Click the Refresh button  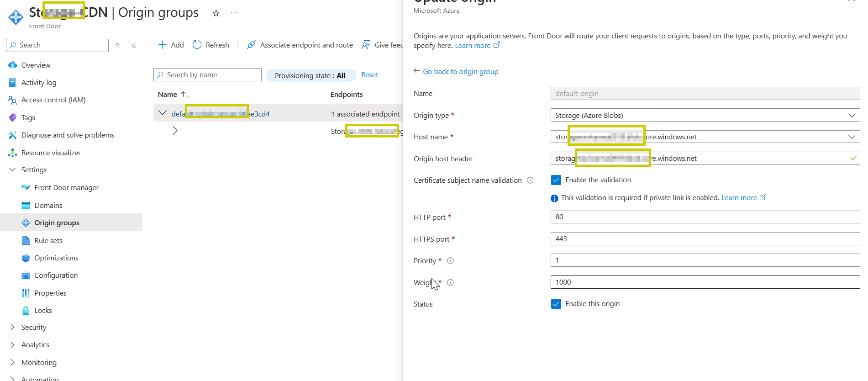tap(211, 45)
